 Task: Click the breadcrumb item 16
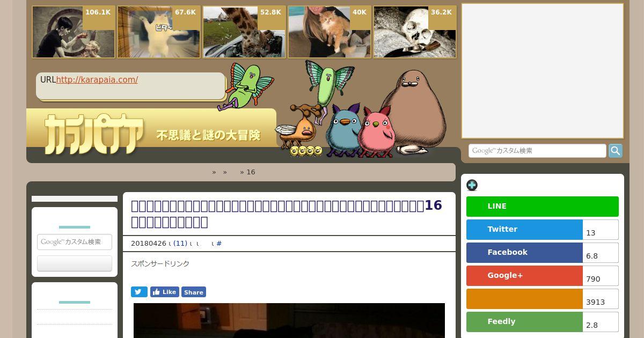[x=251, y=172]
